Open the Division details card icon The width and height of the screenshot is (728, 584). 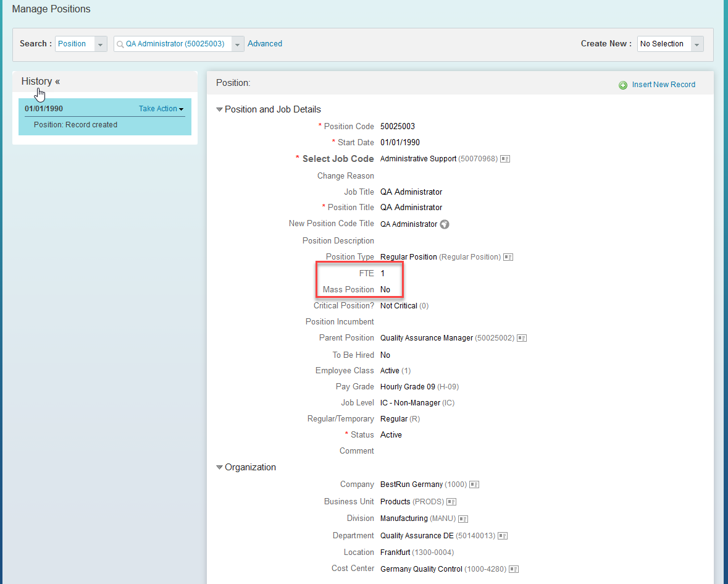coord(463,519)
